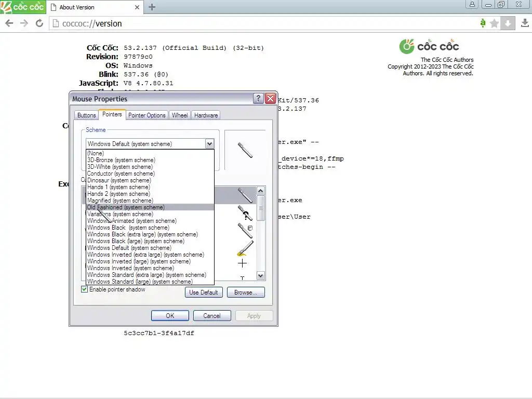The height and width of the screenshot is (399, 532).
Task: Click the page icon in the address bar
Action: (x=56, y=24)
